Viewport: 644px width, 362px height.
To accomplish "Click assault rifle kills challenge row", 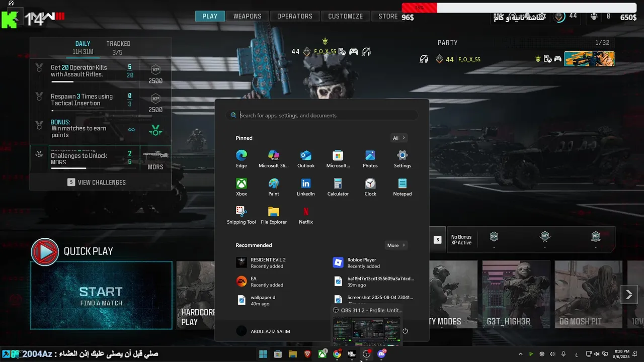I will [x=101, y=73].
